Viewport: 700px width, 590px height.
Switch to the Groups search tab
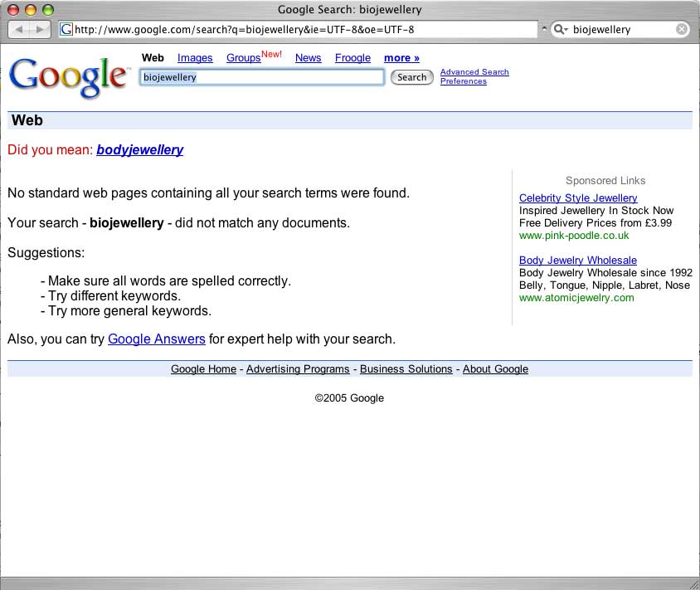click(x=243, y=57)
